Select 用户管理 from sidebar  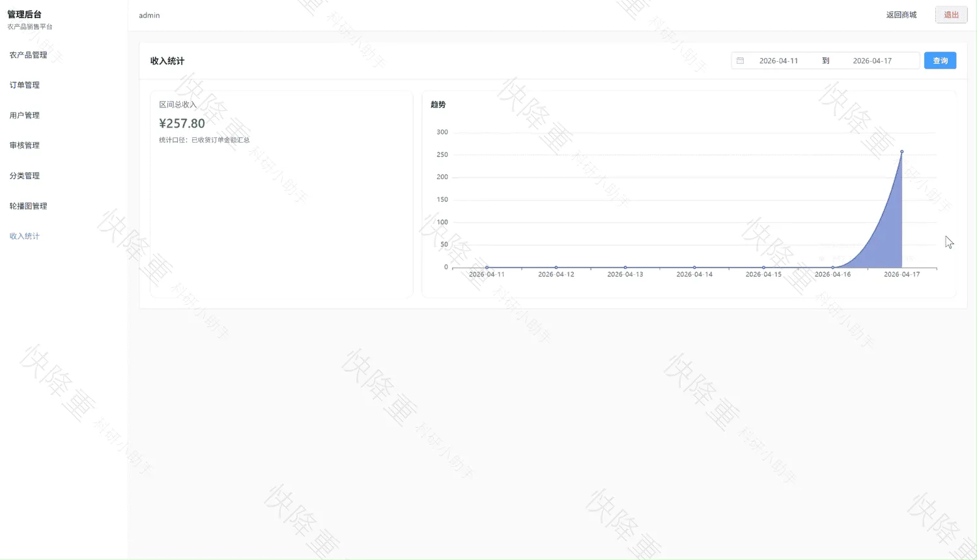tap(24, 115)
